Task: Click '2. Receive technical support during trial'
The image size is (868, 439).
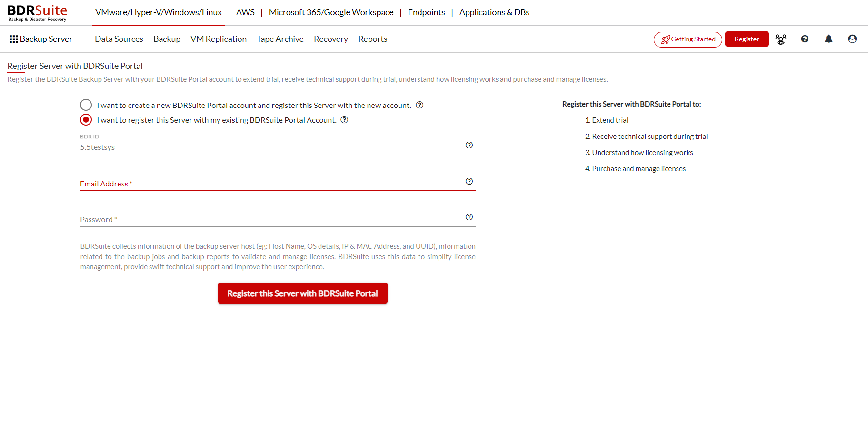Action: [646, 137]
